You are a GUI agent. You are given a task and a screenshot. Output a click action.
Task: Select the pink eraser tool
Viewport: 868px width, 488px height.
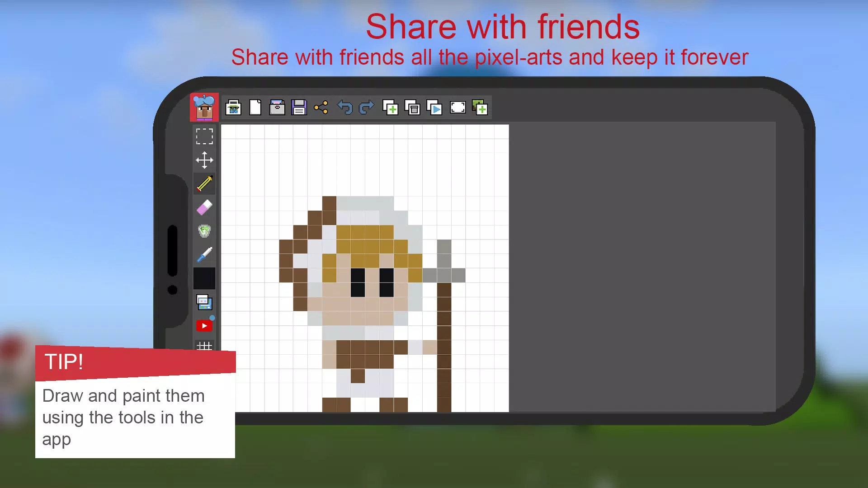(204, 207)
